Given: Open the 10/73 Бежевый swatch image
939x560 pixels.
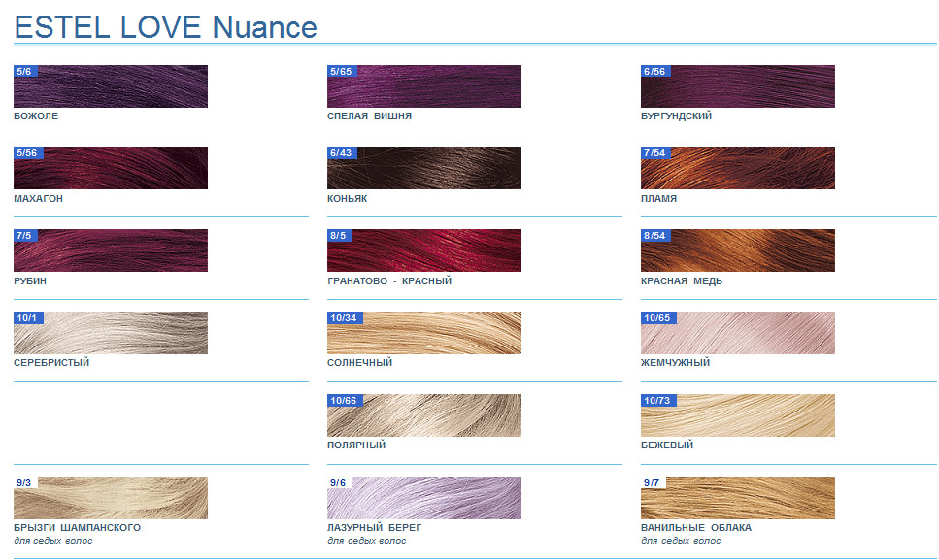Looking at the screenshot, I should [x=738, y=415].
